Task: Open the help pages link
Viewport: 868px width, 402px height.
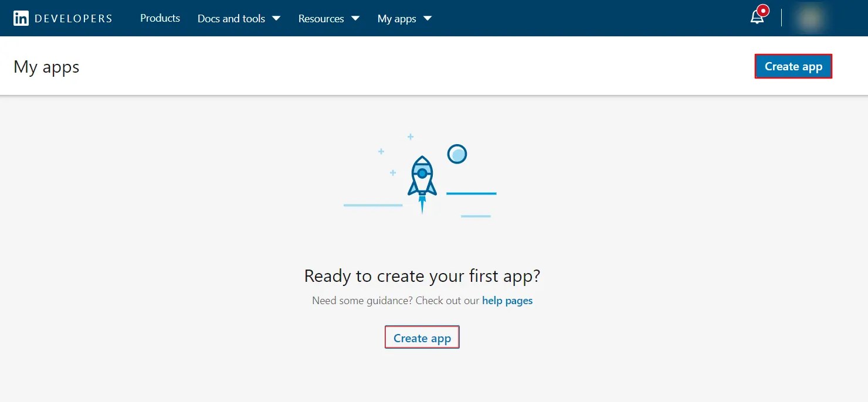Action: 507,300
